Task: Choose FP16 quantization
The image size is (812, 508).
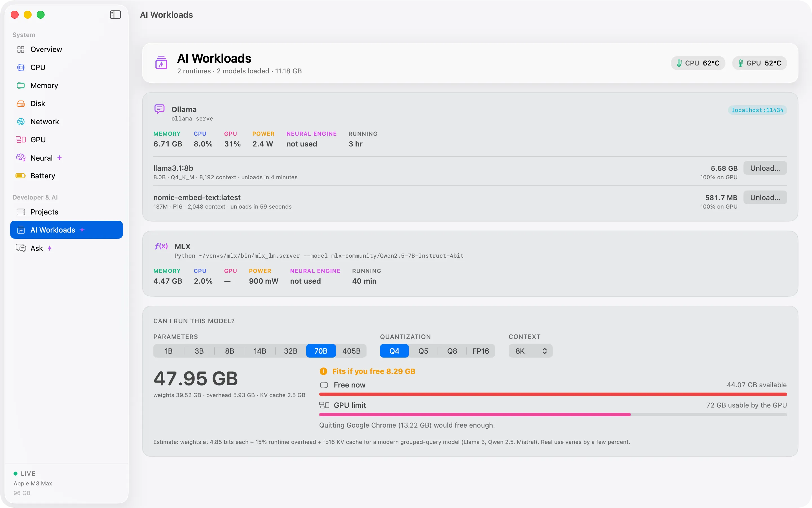Action: click(480, 351)
